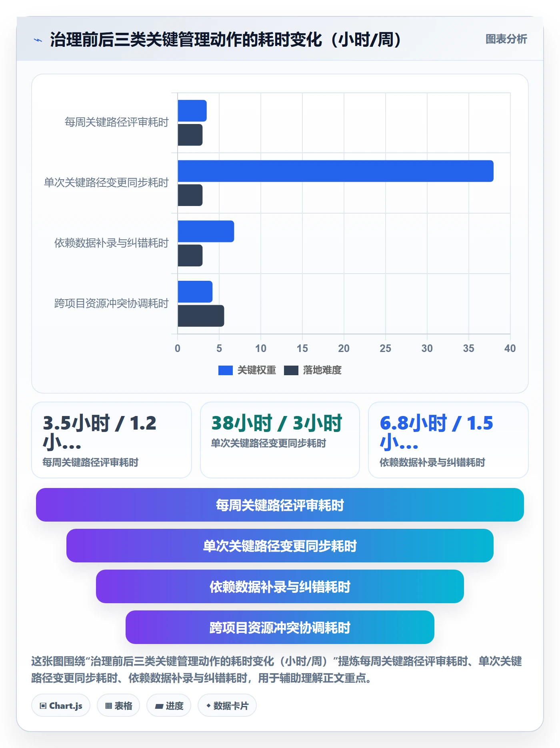
Task: Click the dark bar for 依赖数据补录与纠错耗时
Action: (190, 256)
